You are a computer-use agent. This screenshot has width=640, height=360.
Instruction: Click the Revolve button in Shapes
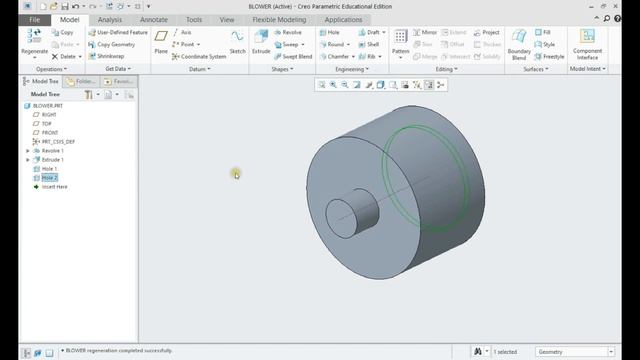288,32
